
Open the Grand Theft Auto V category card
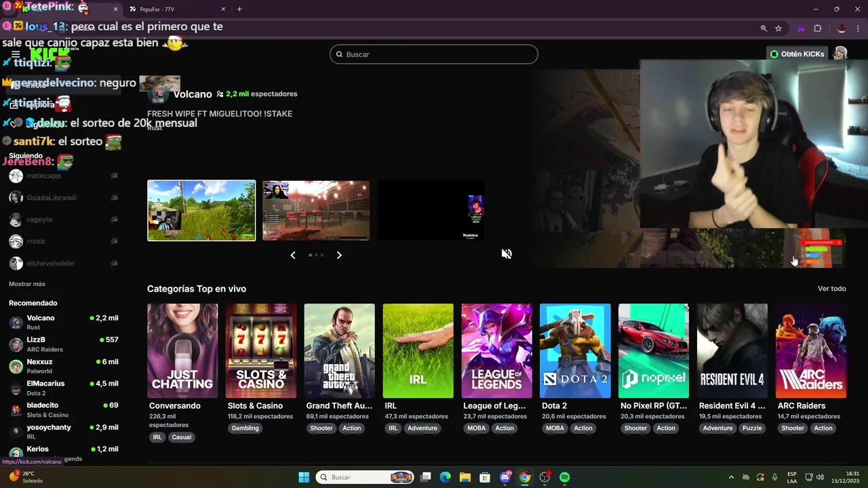[339, 350]
